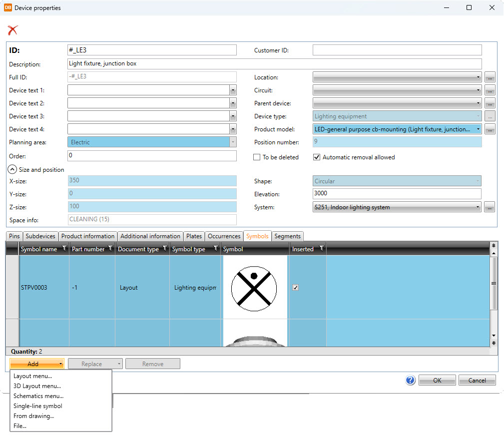Enable the To be deleted checkbox
The height and width of the screenshot is (436, 504).
click(257, 157)
